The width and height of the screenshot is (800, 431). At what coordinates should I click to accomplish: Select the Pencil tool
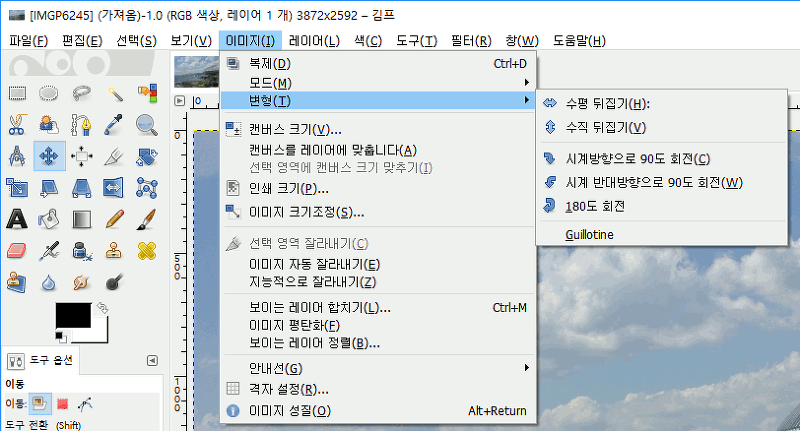pyautogui.click(x=115, y=219)
